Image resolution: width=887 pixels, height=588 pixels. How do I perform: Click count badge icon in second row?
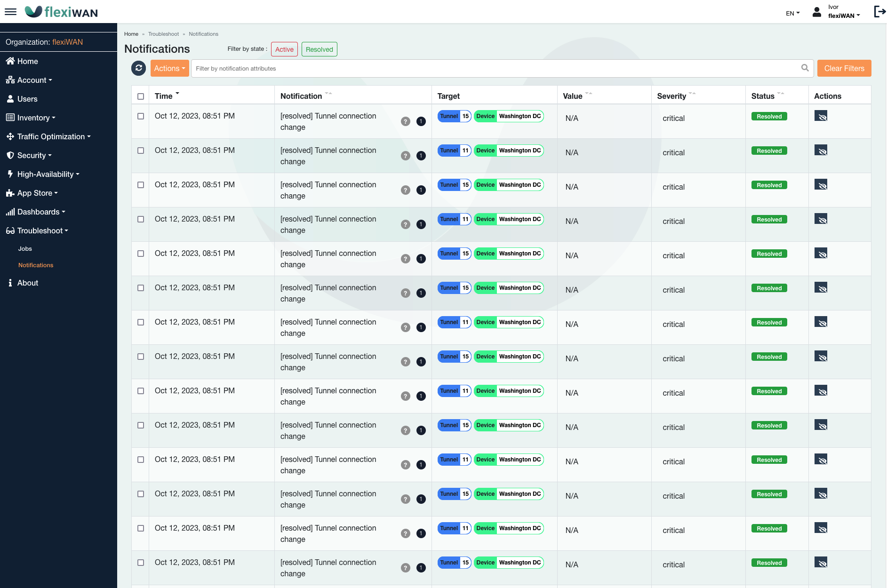click(421, 156)
